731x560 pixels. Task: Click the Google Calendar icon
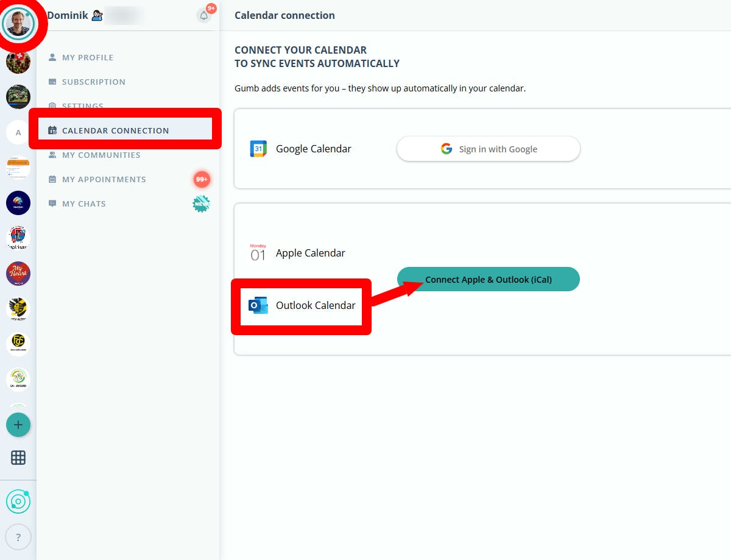(258, 149)
